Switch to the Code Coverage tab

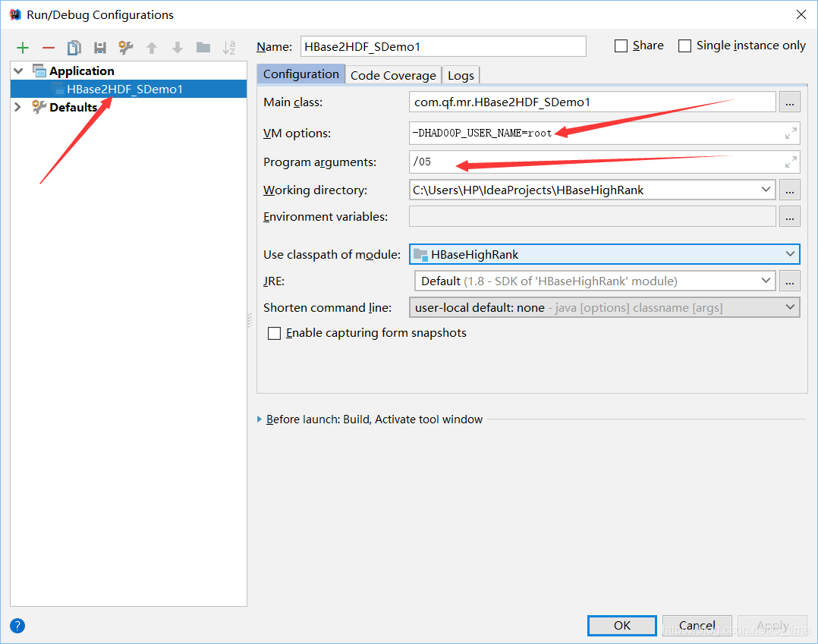coord(393,75)
